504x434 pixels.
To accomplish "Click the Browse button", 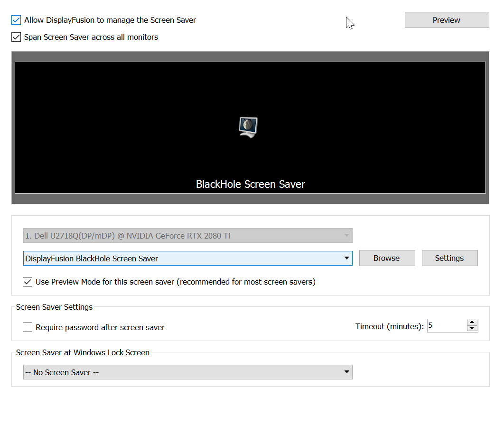I will pyautogui.click(x=387, y=258).
